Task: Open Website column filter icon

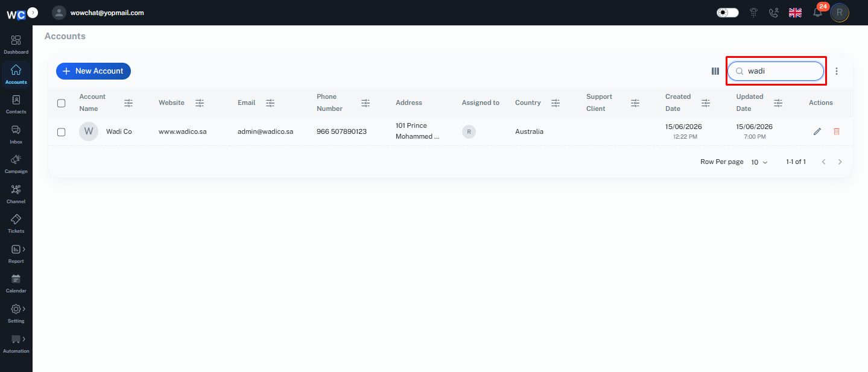Action: (200, 103)
